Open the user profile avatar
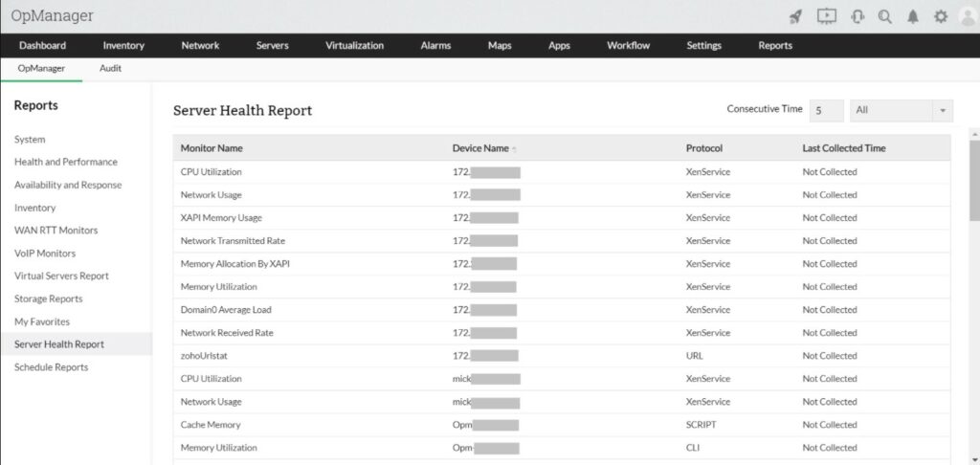 pyautogui.click(x=969, y=17)
